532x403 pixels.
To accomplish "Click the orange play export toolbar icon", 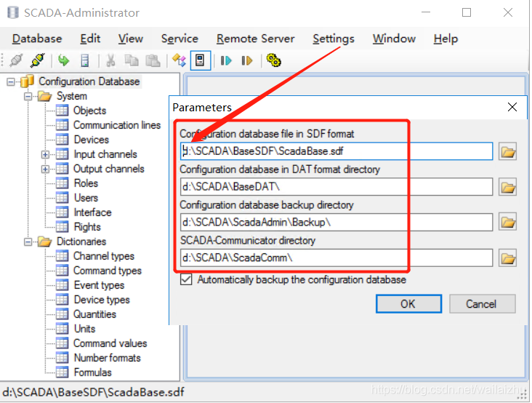I will click(246, 61).
